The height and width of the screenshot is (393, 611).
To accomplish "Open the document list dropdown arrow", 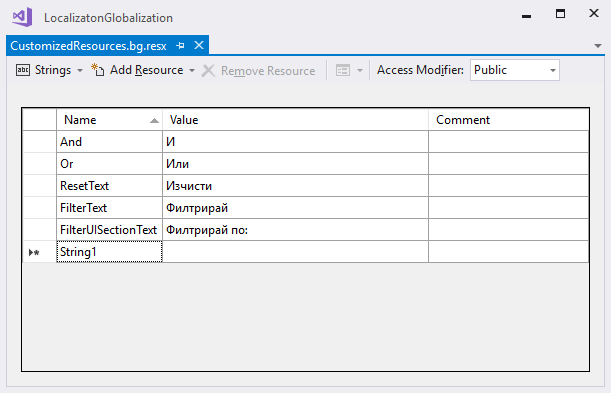I will (597, 46).
